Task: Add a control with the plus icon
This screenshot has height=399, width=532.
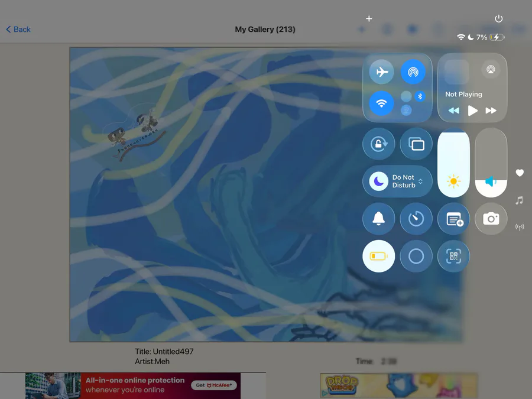Action: pos(369,19)
